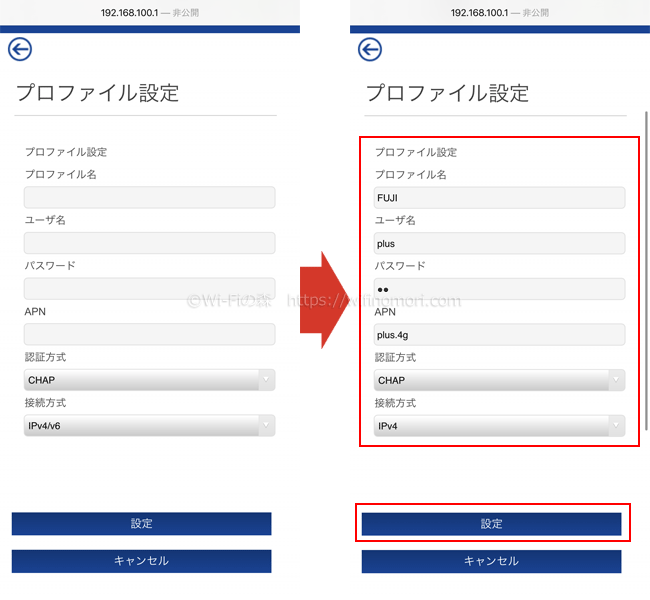Open 認証方式 CHAP dropdown in right screen
This screenshot has width=650, height=600.
[500, 380]
